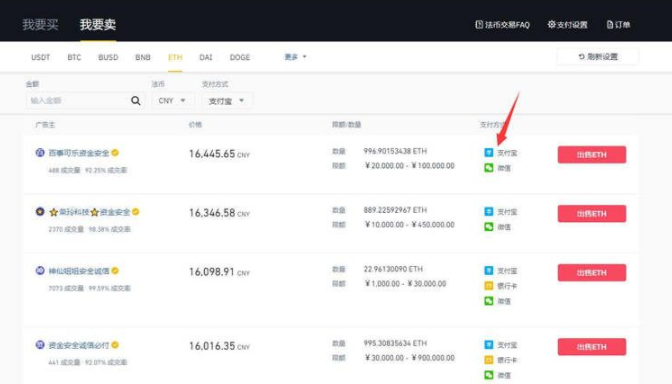Open the 订单 orders document icon
This screenshot has height=384, width=672.
(x=610, y=25)
